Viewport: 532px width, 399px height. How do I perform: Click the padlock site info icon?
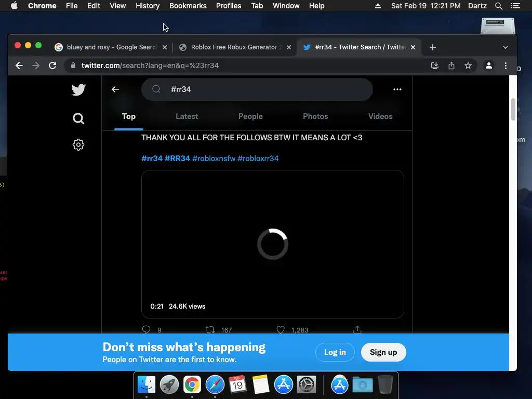[x=73, y=65]
